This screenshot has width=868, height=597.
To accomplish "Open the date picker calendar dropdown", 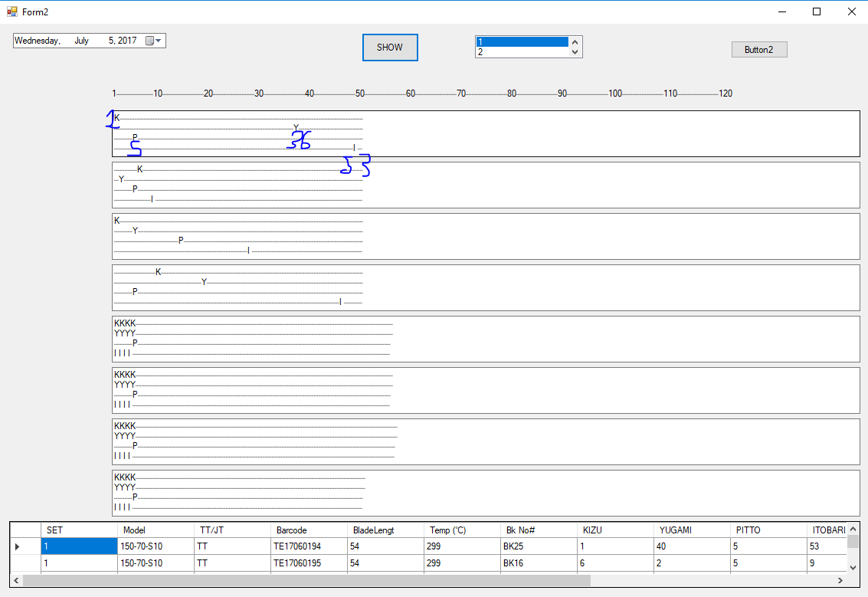I will pyautogui.click(x=154, y=41).
